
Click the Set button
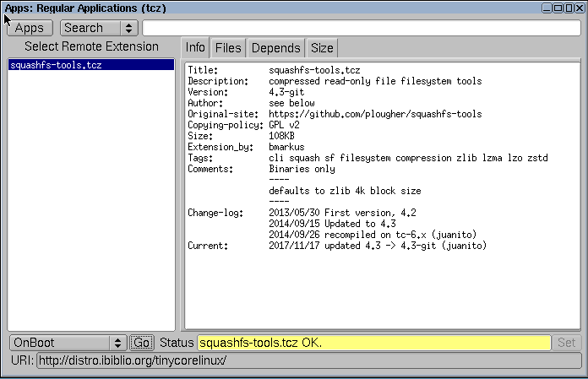point(566,343)
